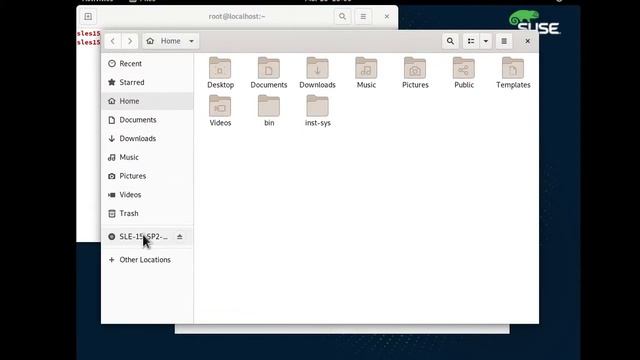Open Music in sidebar
640x360 pixels.
147,158
